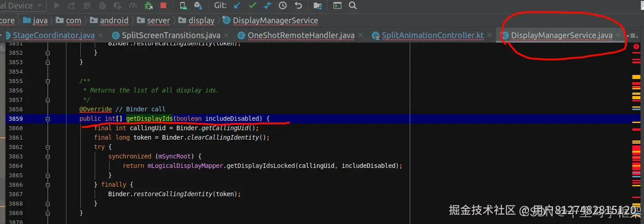
Task: Click the red error indicator above the stripe
Action: [636, 47]
